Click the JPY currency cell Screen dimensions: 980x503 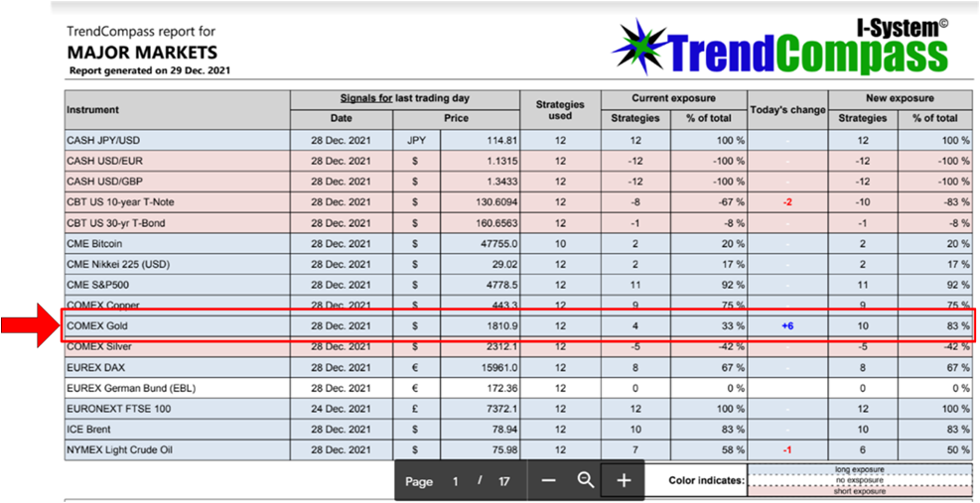coord(416,141)
